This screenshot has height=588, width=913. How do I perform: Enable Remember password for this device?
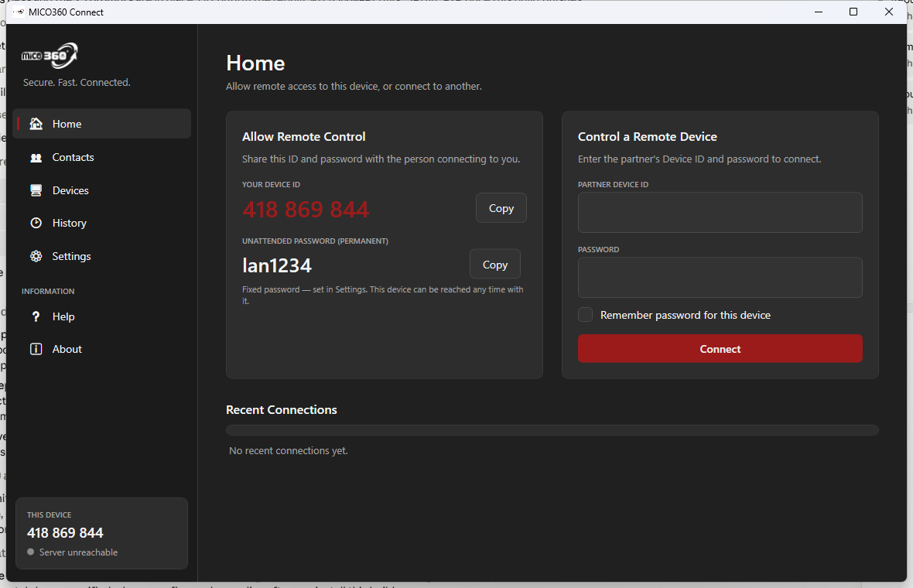(585, 315)
